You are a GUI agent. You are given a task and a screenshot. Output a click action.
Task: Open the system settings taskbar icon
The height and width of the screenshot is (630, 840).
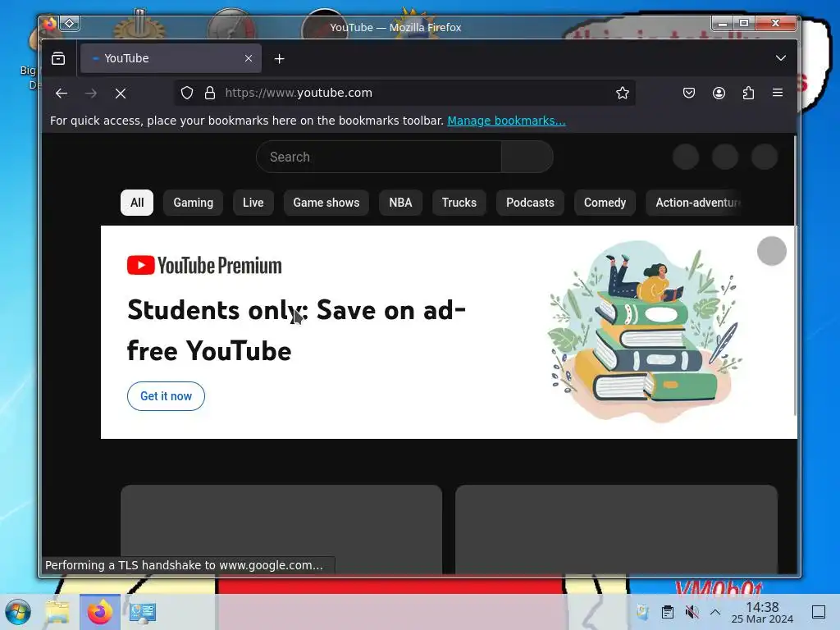coord(143,612)
